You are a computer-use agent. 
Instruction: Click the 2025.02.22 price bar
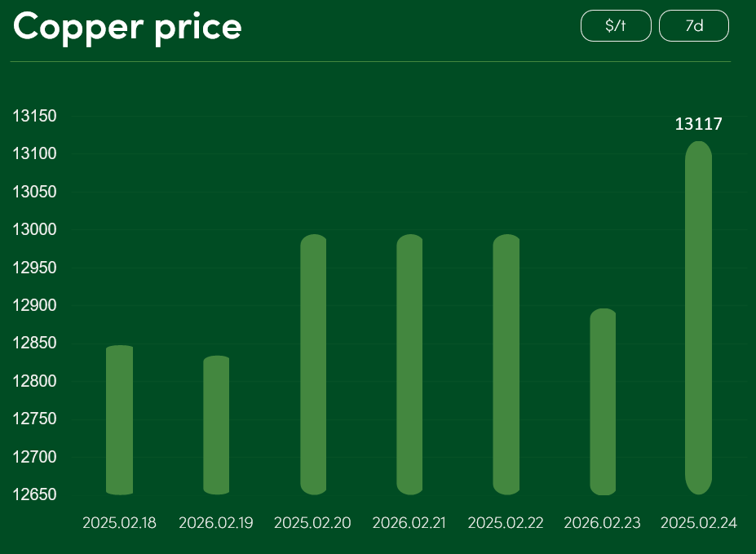tap(506, 365)
